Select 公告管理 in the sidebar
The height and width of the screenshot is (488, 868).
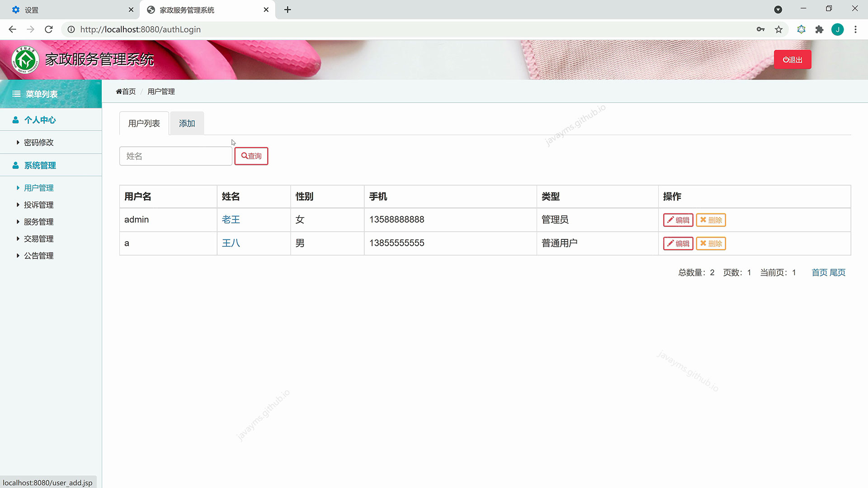[x=39, y=256]
